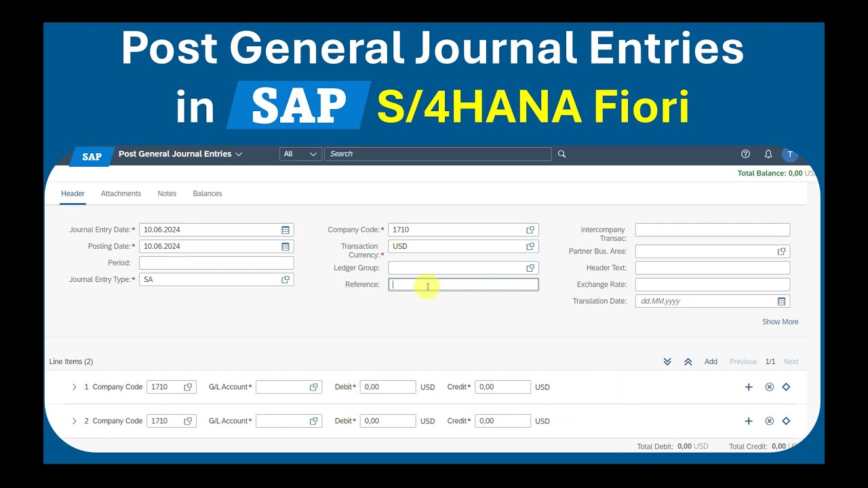868x488 pixels.
Task: Click the G/L Account field in line 2
Action: pos(289,421)
